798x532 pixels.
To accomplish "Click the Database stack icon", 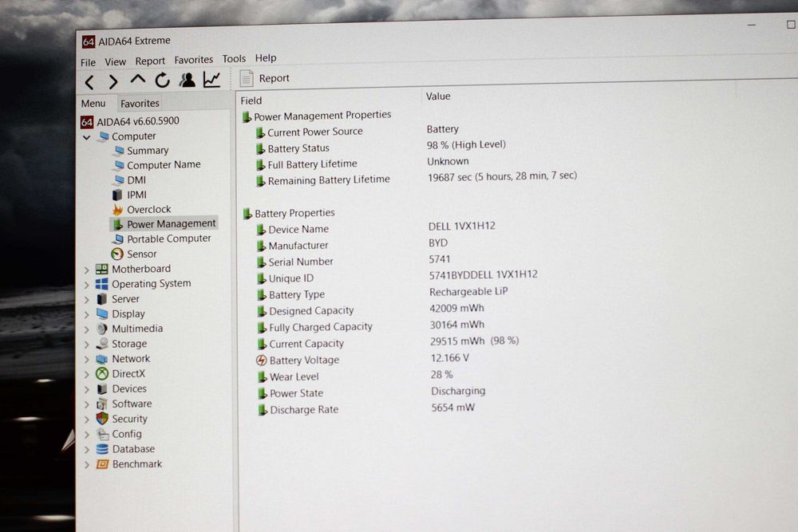I will point(102,449).
